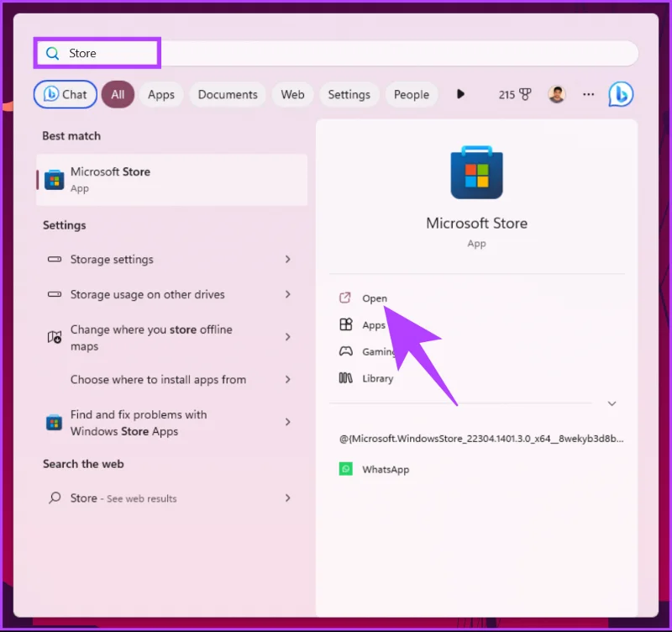Image resolution: width=672 pixels, height=632 pixels.
Task: Click the offline maps icon
Action: click(x=55, y=337)
